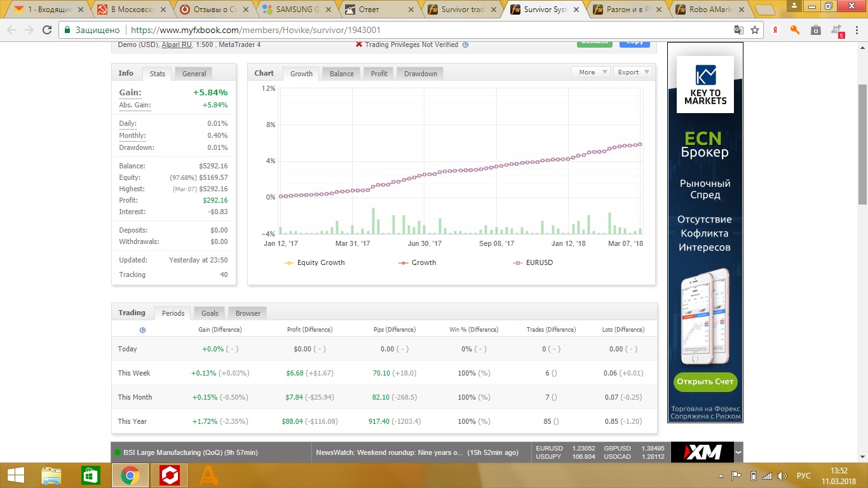The image size is (868, 488).
Task: Click the shopping bag extension icon
Action: point(816,30)
